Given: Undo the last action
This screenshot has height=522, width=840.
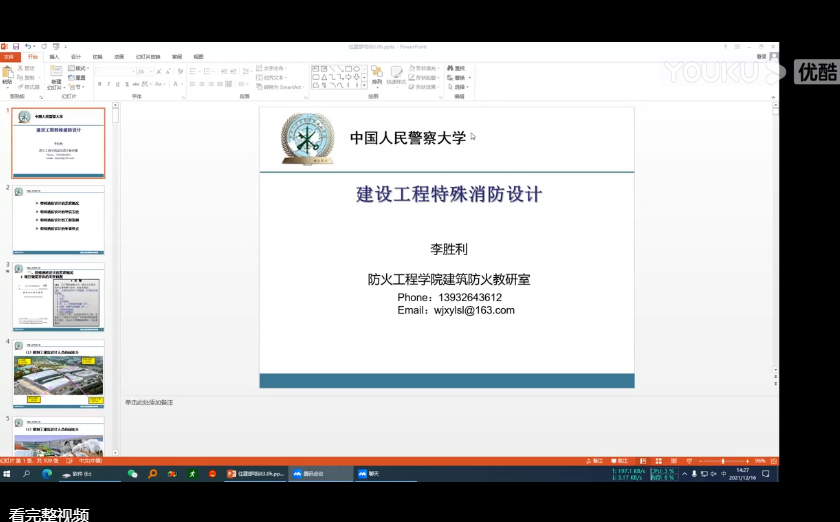Looking at the screenshot, I should coord(27,47).
